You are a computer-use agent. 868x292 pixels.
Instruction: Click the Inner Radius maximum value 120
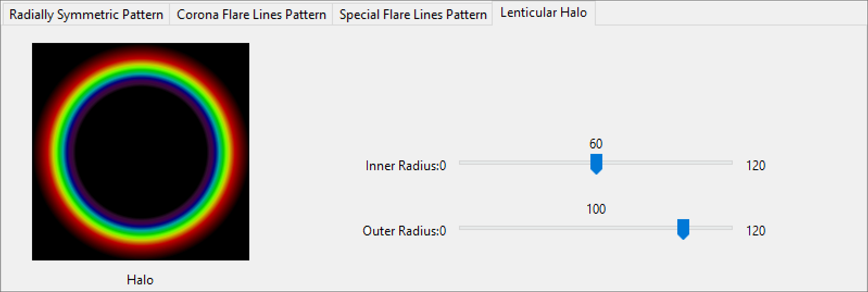point(756,166)
